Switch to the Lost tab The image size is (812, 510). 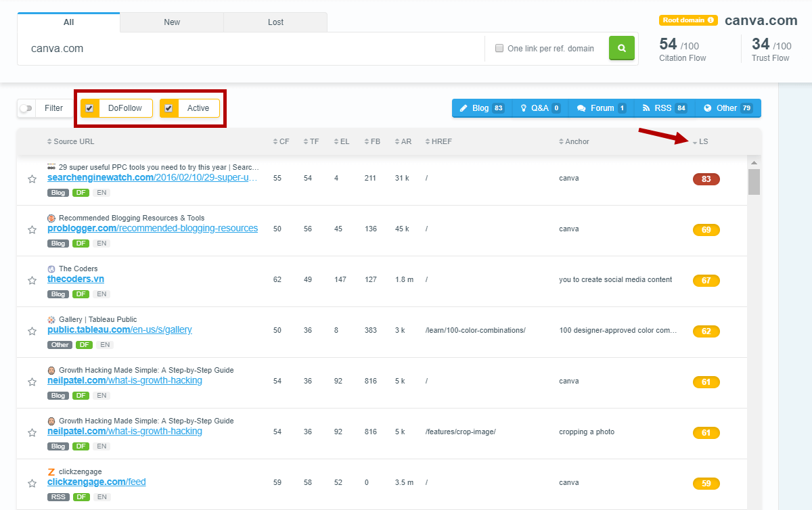point(275,22)
